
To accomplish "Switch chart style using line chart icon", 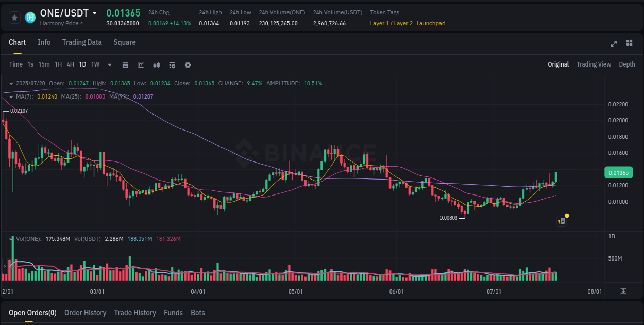I will [140, 65].
